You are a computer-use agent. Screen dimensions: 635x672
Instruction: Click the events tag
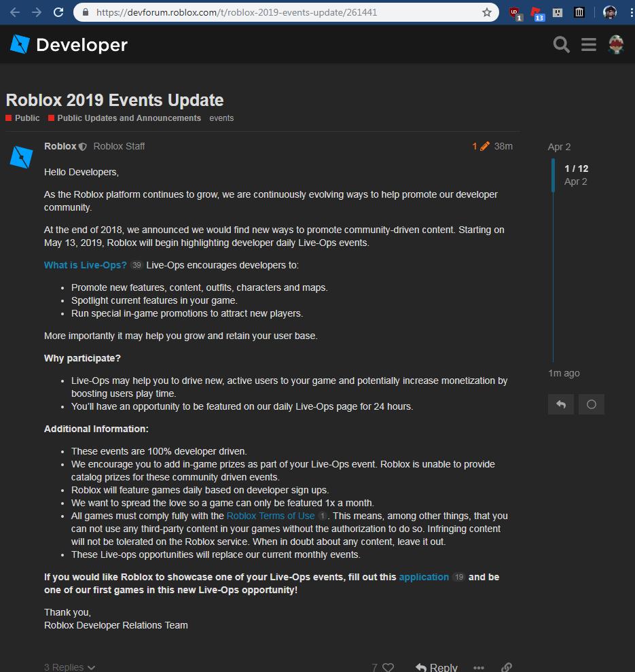(221, 118)
